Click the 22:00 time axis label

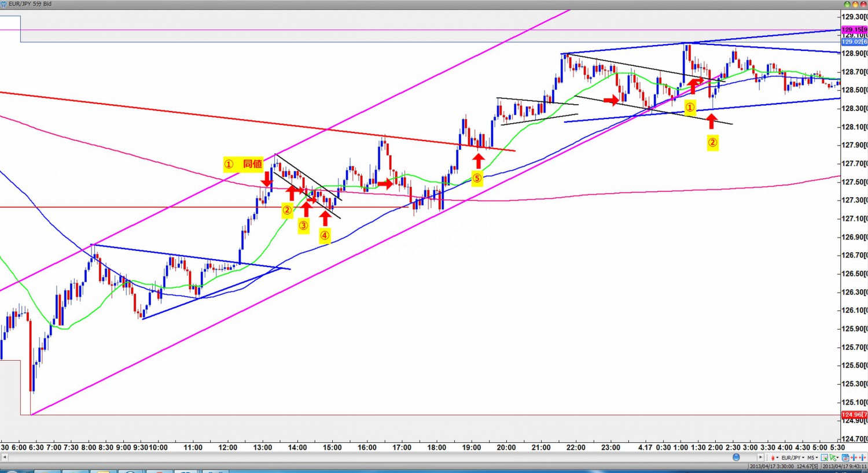[x=576, y=447]
